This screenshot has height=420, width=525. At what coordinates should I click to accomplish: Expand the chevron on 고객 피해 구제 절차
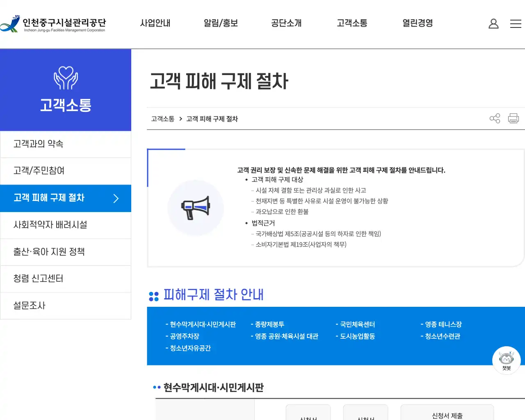pyautogui.click(x=116, y=198)
